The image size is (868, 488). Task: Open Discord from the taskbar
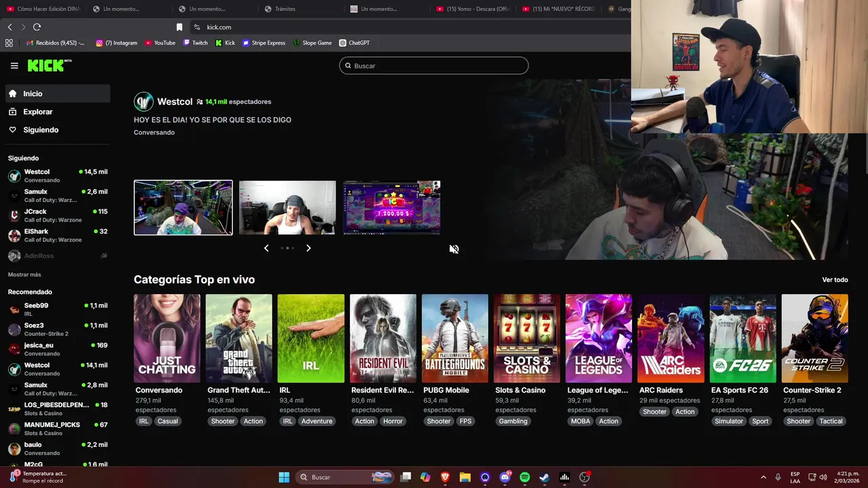click(x=505, y=477)
